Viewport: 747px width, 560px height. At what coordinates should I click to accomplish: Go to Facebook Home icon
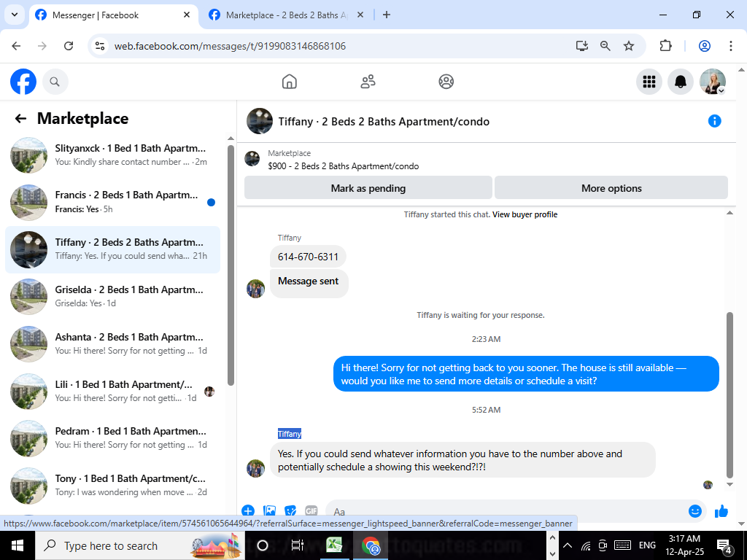click(289, 82)
